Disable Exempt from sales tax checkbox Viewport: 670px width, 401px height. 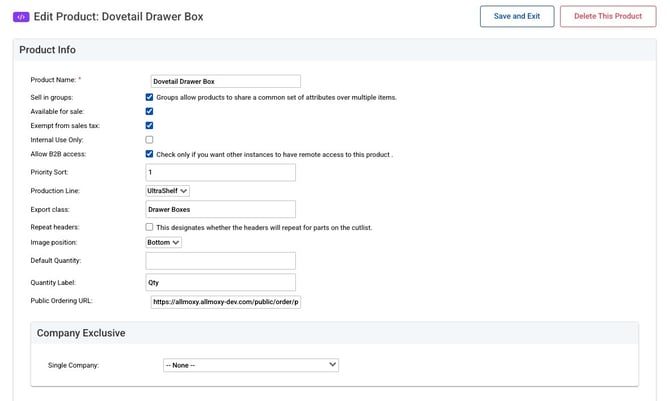click(149, 126)
